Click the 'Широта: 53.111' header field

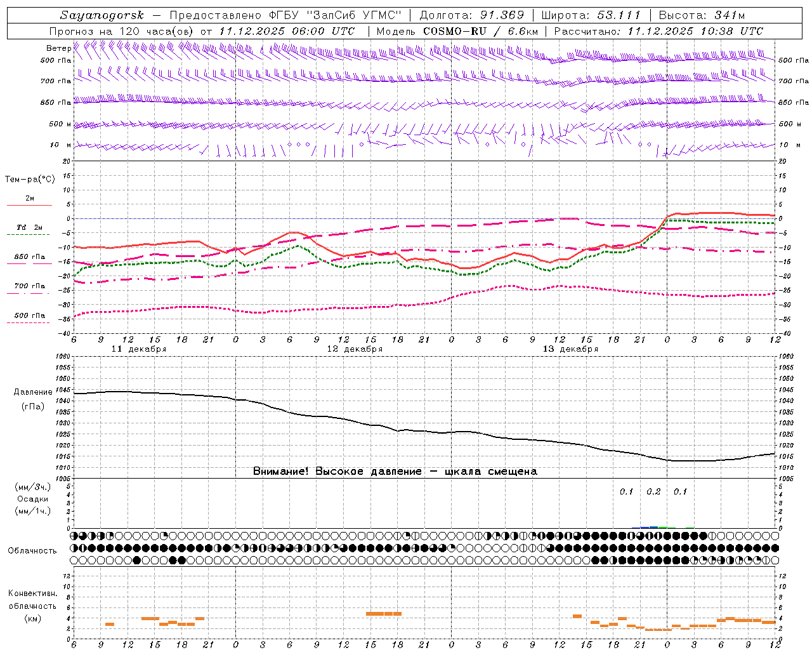pyautogui.click(x=591, y=15)
